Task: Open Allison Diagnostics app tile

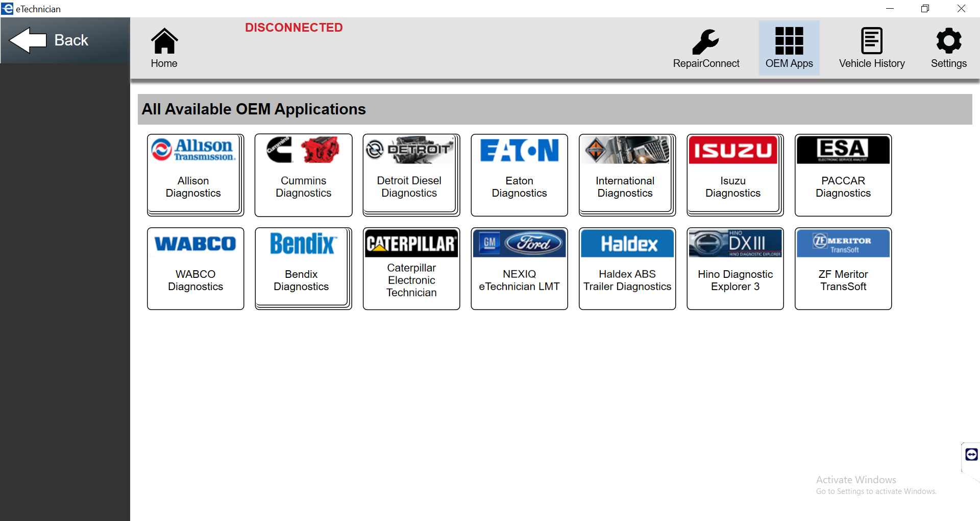Action: point(195,175)
